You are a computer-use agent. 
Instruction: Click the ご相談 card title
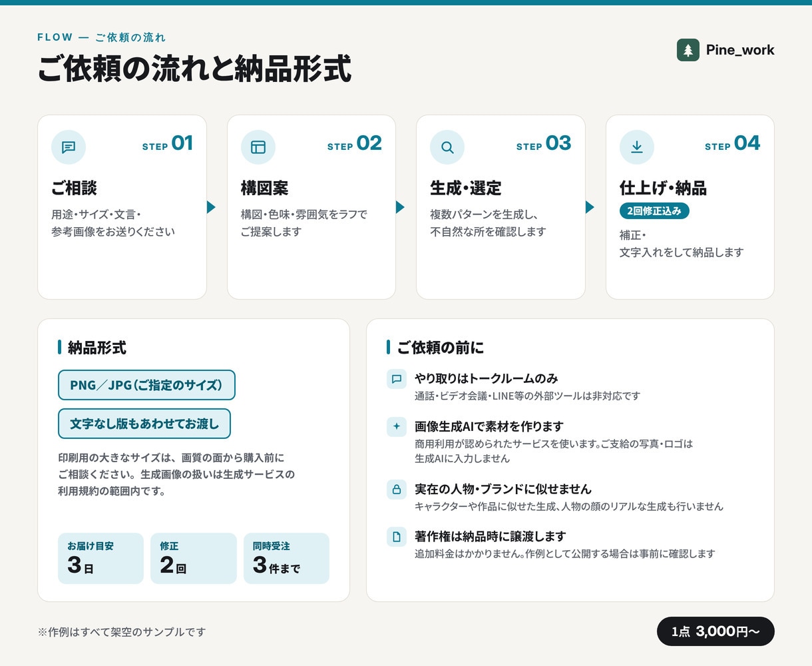click(75, 188)
